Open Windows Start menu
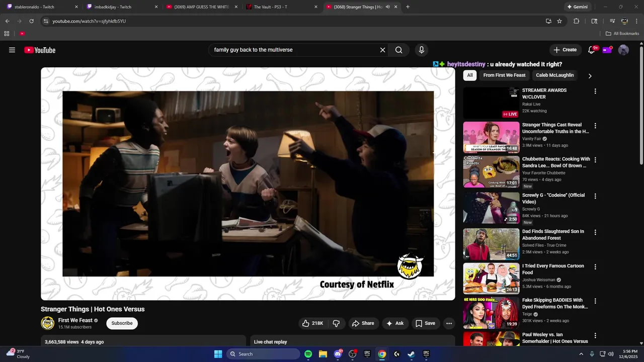Image resolution: width=644 pixels, height=362 pixels. (218, 354)
